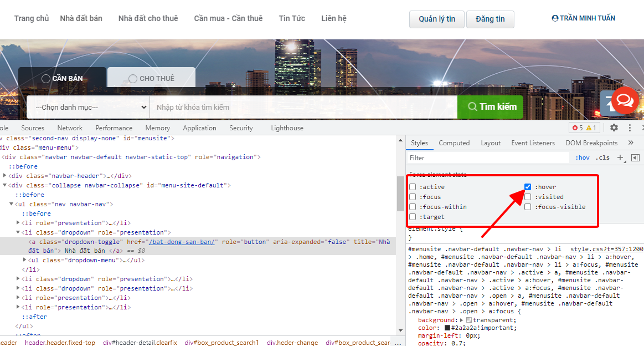Screen dimensions: 644x346
Task: Open the Memory tab
Action: [157, 128]
